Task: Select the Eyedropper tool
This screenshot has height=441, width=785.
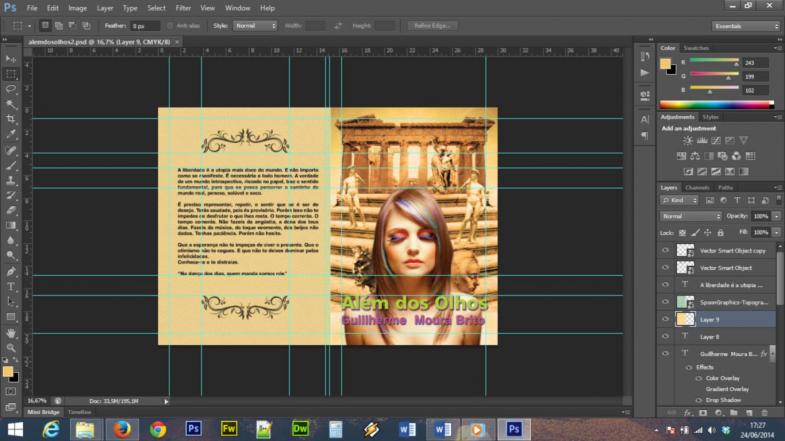Action: (x=11, y=134)
